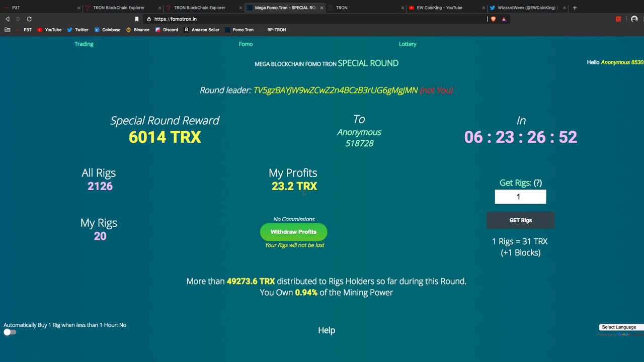Reload the fomotron.in page
The width and height of the screenshot is (644, 362).
[29, 19]
